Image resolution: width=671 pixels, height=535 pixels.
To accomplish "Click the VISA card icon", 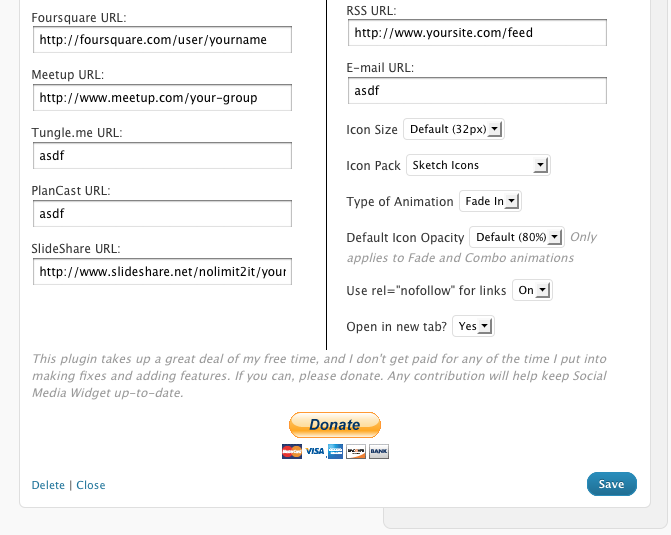I will (314, 452).
